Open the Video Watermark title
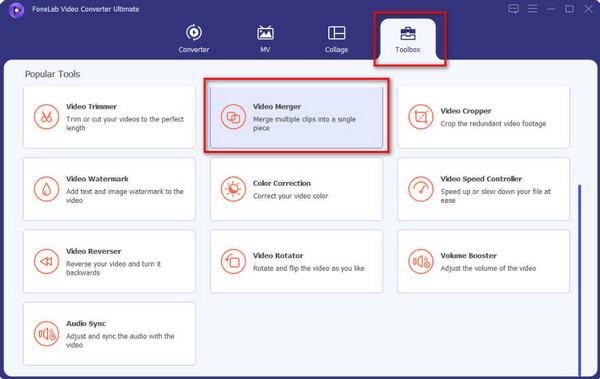The image size is (600, 379). tap(97, 179)
